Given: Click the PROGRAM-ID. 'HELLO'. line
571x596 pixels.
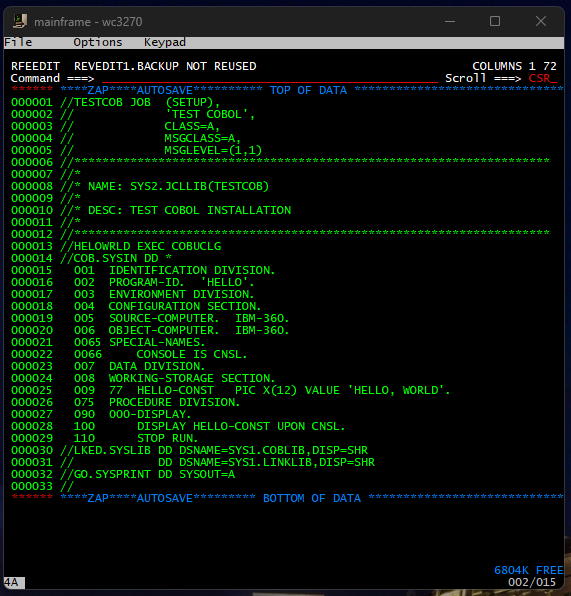Looking at the screenshot, I should [x=181, y=282].
